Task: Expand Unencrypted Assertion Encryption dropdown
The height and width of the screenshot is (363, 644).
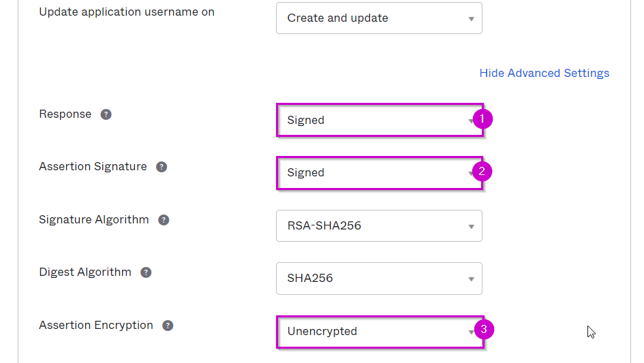Action: point(379,332)
